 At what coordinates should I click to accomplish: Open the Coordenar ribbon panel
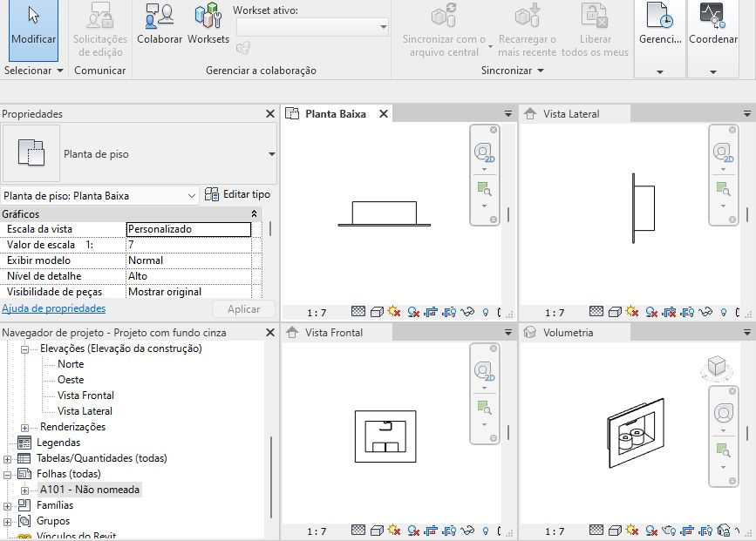click(x=713, y=38)
